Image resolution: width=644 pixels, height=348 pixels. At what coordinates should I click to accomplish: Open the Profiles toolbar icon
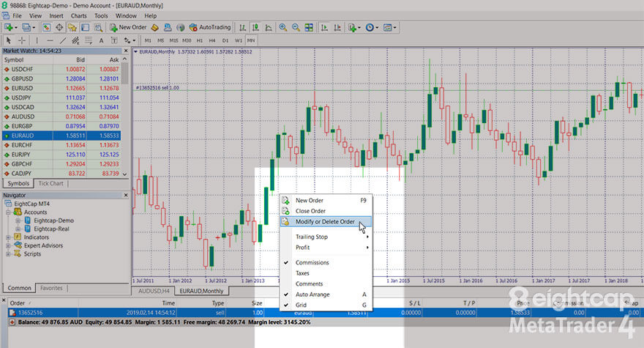click(x=26, y=28)
